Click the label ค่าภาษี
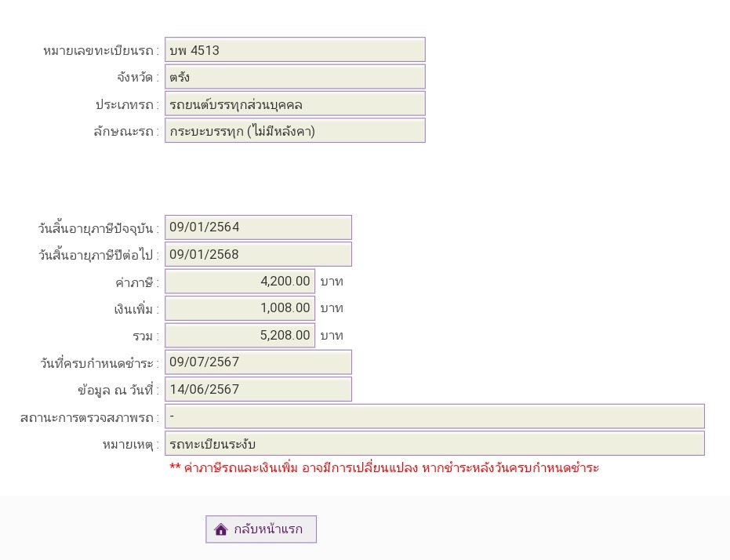Viewport: 730px width, 560px height. (137, 282)
